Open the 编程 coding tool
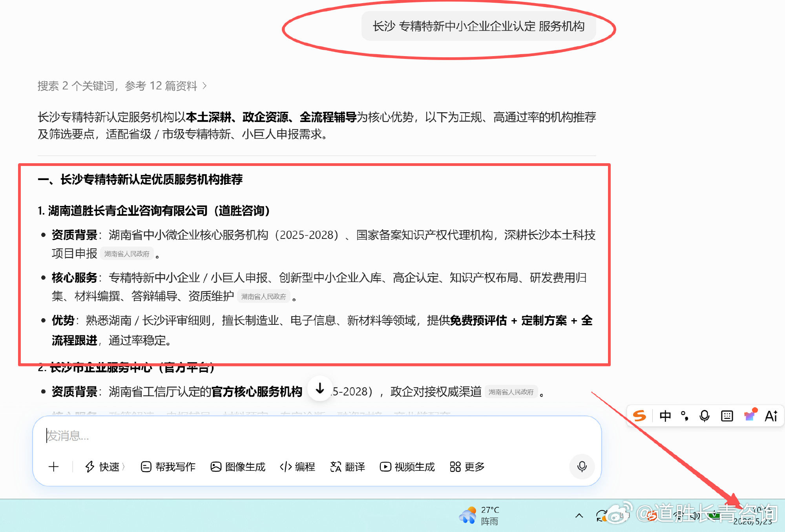Screen dimensions: 785x532 click(297, 466)
